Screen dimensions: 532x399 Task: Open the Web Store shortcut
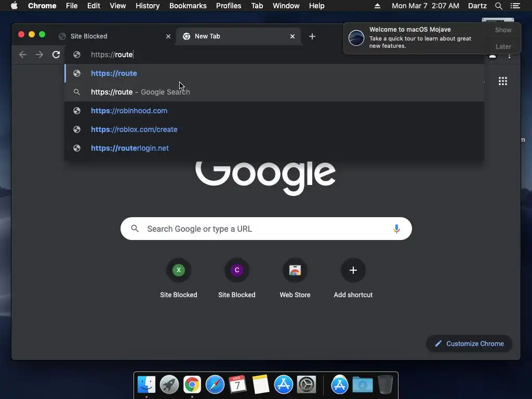click(295, 270)
